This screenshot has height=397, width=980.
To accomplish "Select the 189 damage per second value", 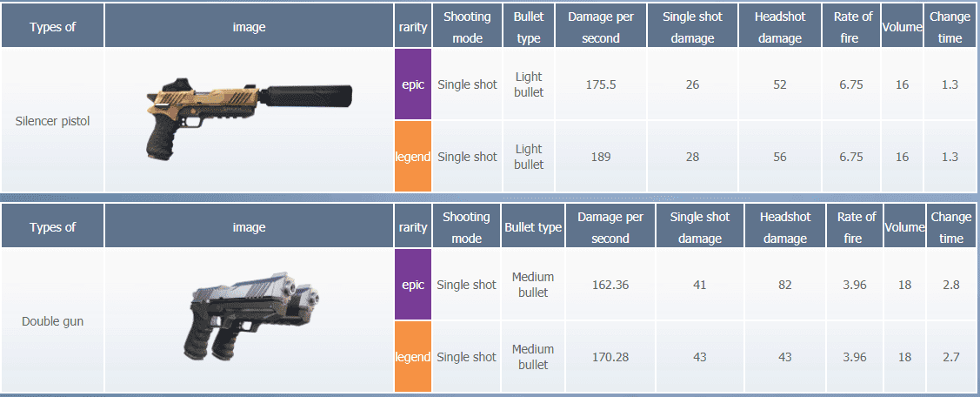I will click(x=600, y=157).
